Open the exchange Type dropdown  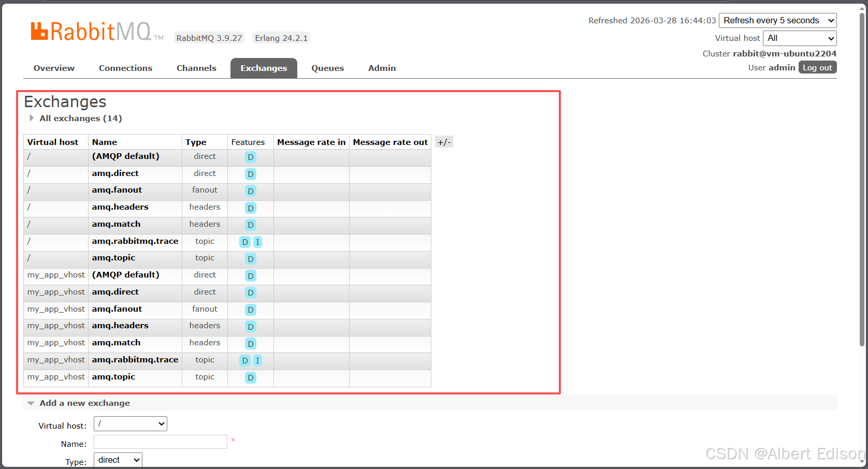118,460
